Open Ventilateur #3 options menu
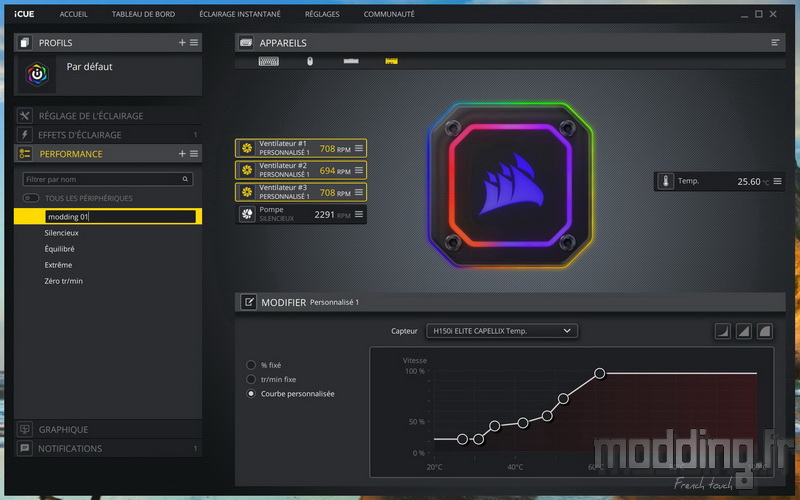 (x=359, y=192)
